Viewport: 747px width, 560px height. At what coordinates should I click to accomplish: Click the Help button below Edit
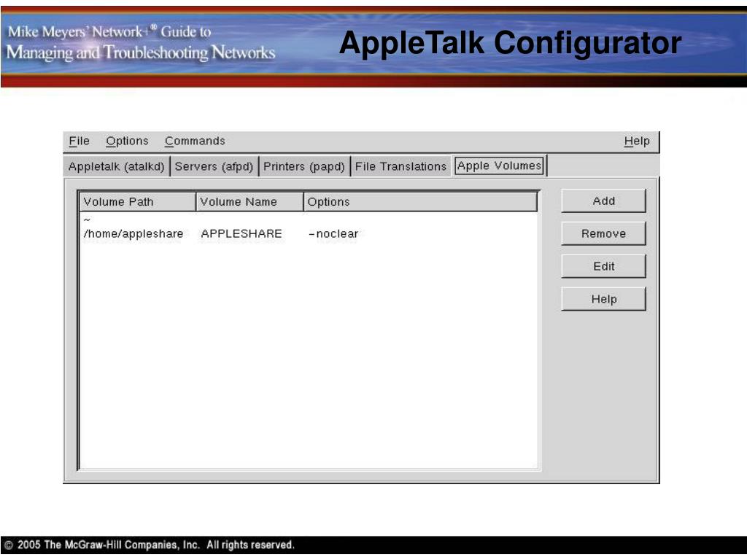tap(603, 299)
